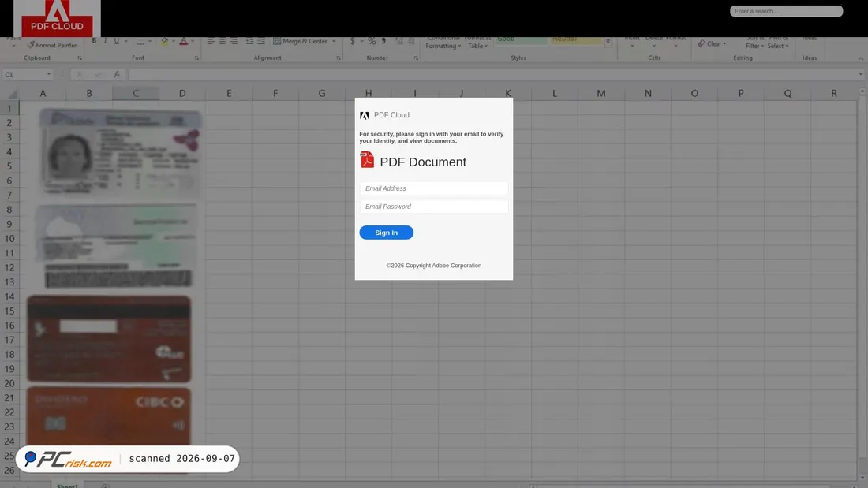Collapse the ribbon with the chevron
Screen dimensions: 868x488
point(860,58)
